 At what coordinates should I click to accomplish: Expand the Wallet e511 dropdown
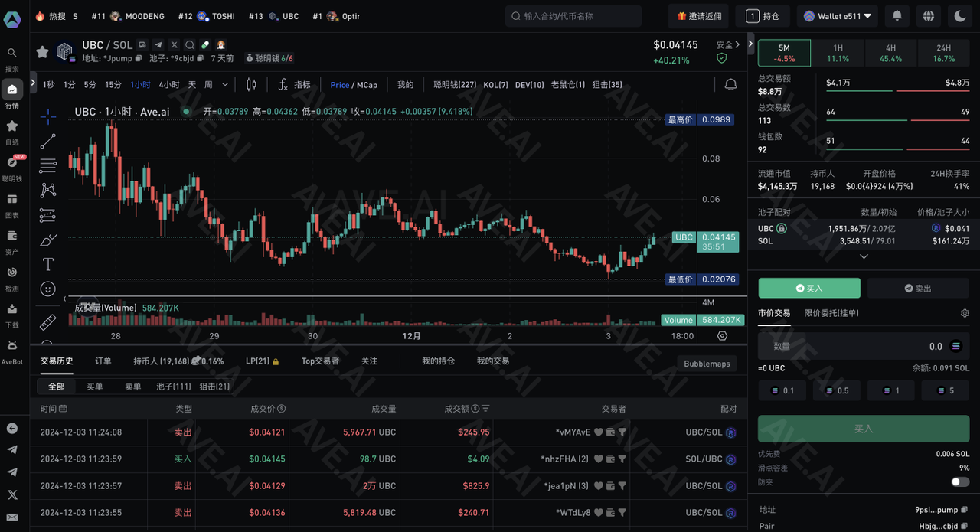pyautogui.click(x=838, y=16)
